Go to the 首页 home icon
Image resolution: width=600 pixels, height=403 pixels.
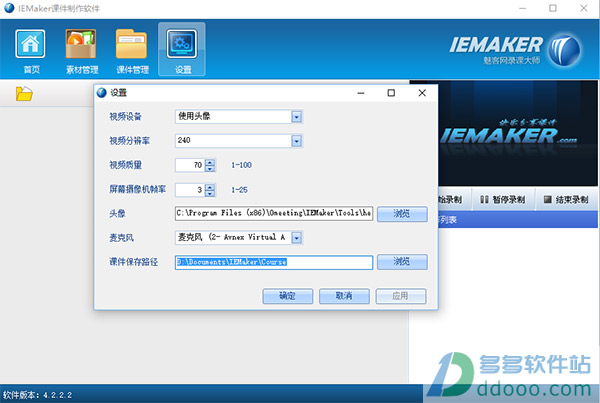[x=30, y=51]
